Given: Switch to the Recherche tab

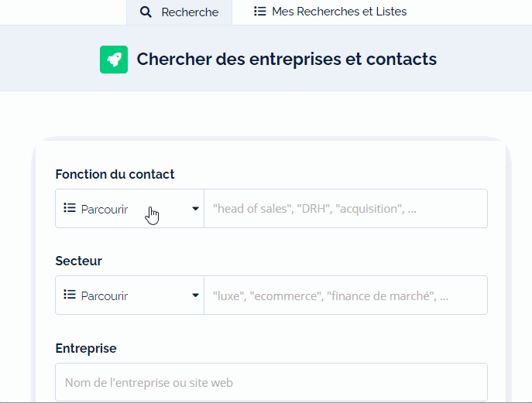Looking at the screenshot, I should point(179,12).
